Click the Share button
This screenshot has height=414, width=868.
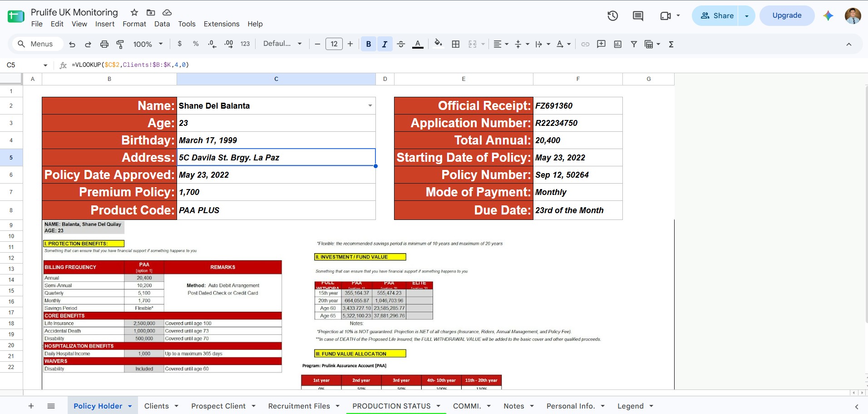(717, 15)
